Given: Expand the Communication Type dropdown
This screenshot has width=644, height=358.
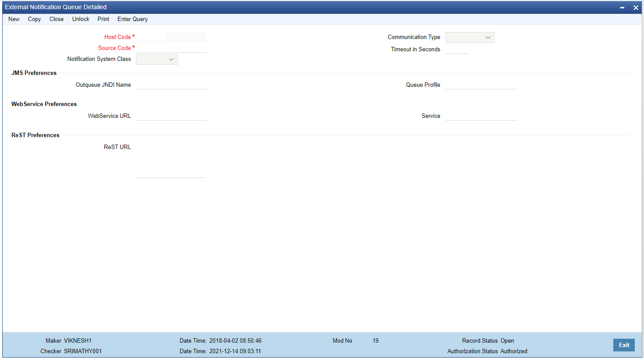Looking at the screenshot, I should 470,38.
